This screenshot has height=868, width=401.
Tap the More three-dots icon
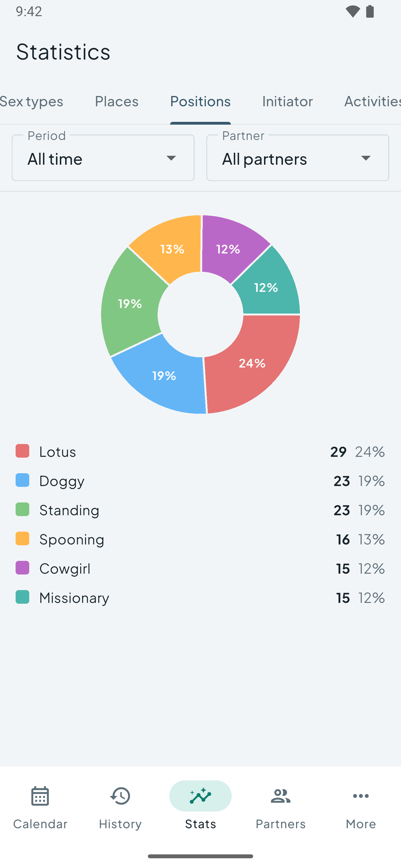tap(361, 796)
